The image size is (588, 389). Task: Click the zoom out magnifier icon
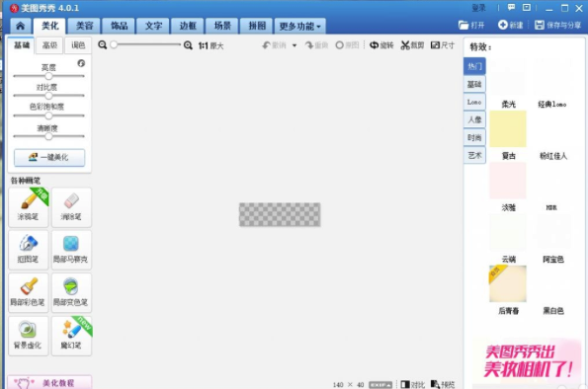pos(102,45)
